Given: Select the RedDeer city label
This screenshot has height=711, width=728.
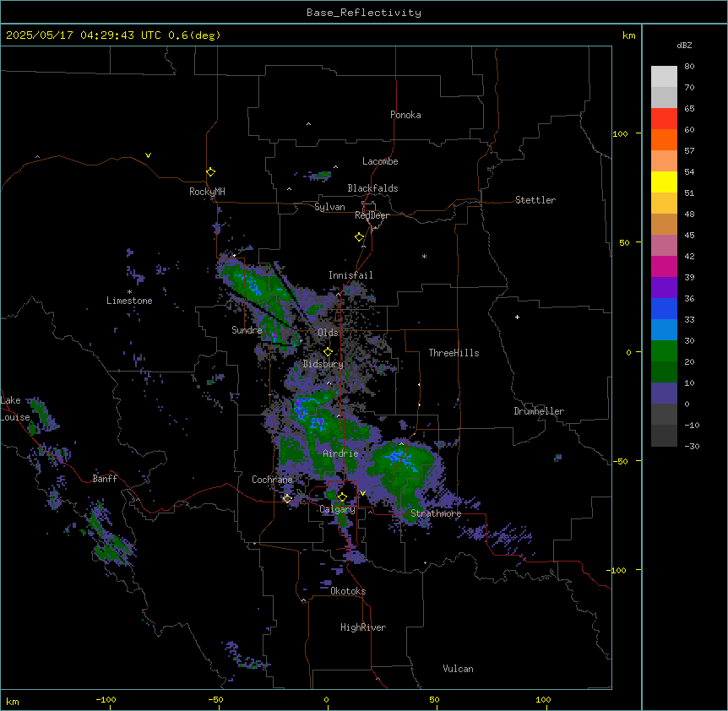Looking at the screenshot, I should pyautogui.click(x=372, y=215).
